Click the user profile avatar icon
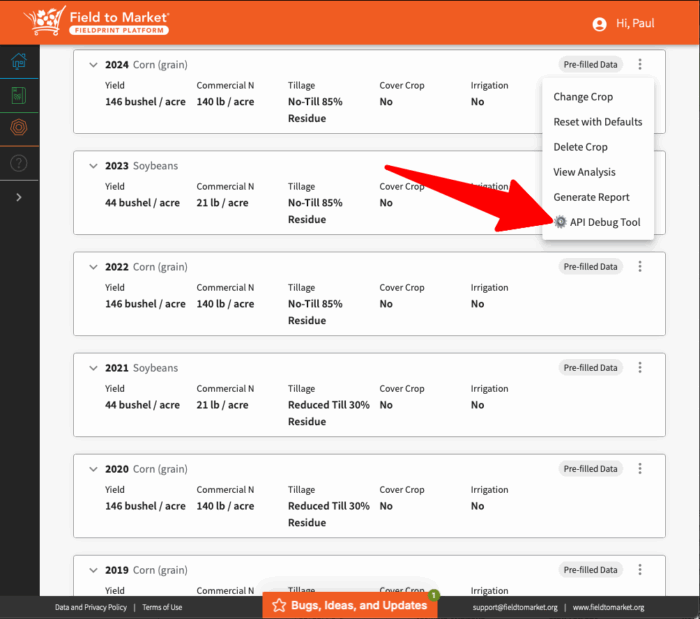 (600, 24)
